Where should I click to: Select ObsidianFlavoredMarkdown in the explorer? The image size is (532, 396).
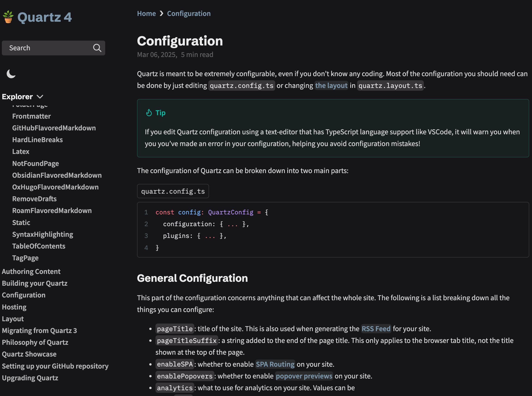(x=57, y=175)
